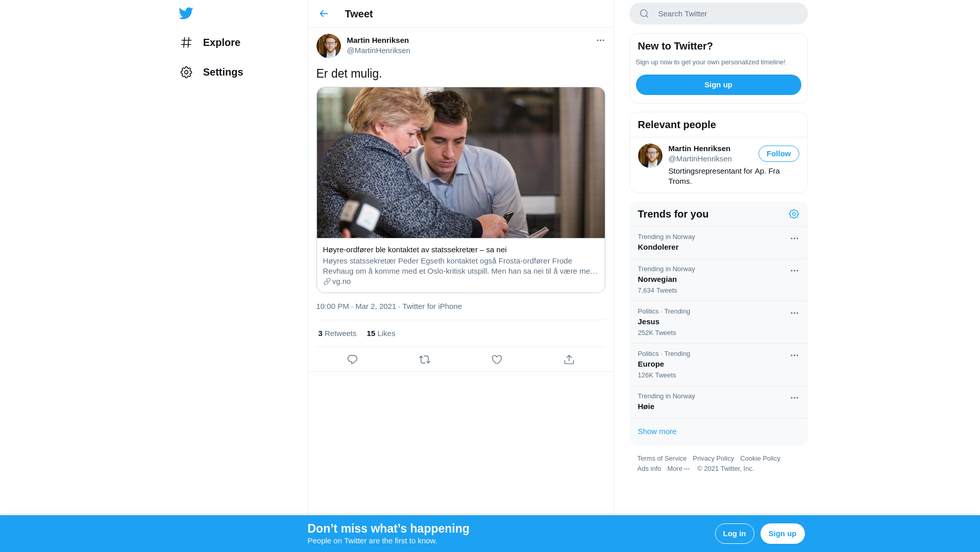This screenshot has height=552, width=980.
Task: Click the 'Stortingsrepresentant for Ap' bio text
Action: coord(724,176)
